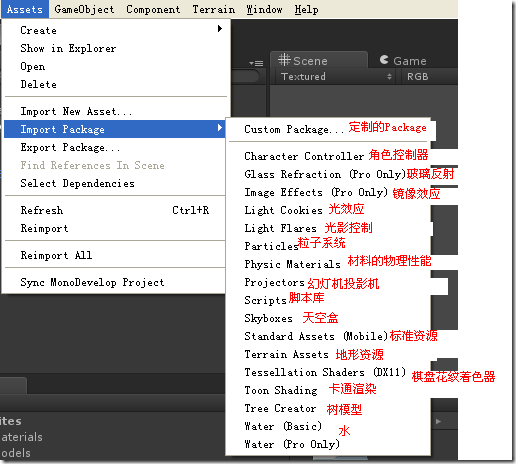Click the Reimport entry

(x=115, y=228)
